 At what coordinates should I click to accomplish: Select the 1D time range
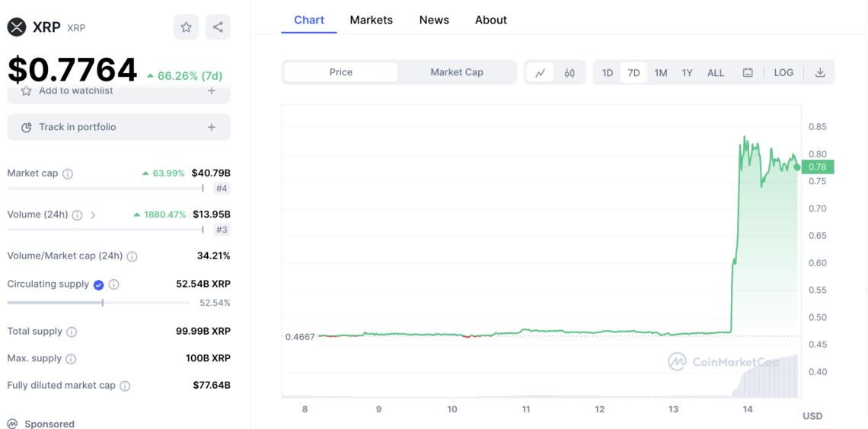[608, 72]
